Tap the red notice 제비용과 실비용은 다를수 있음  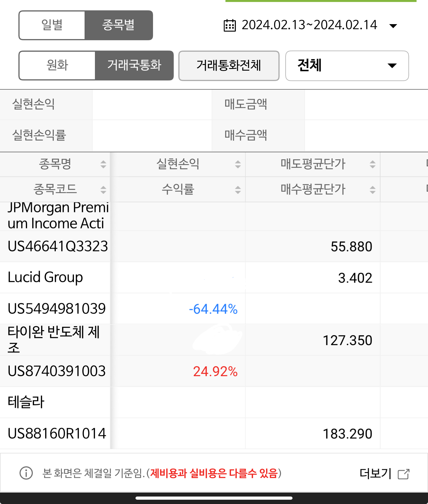coord(214,473)
